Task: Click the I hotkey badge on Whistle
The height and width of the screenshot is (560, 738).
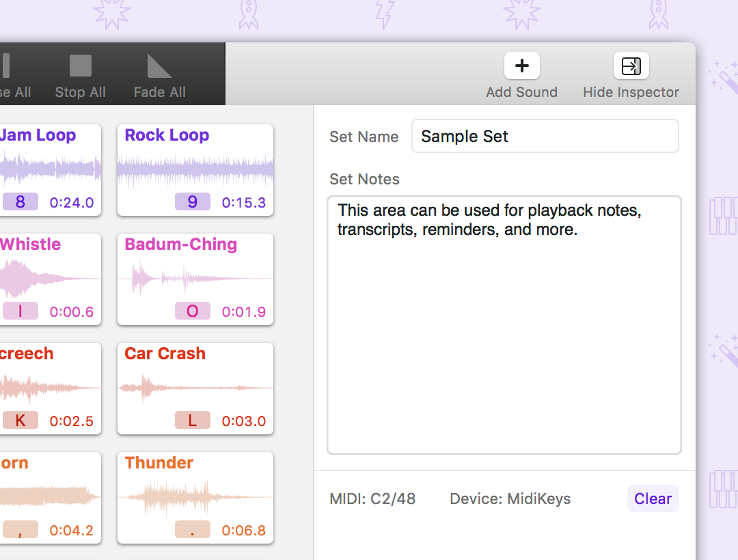Action: 20,311
